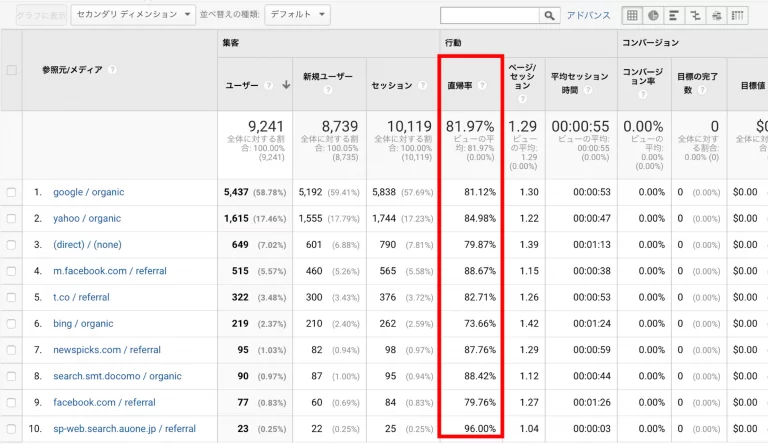The image size is (768, 444).
Task: Switch to pie chart percentage view
Action: pyautogui.click(x=653, y=16)
